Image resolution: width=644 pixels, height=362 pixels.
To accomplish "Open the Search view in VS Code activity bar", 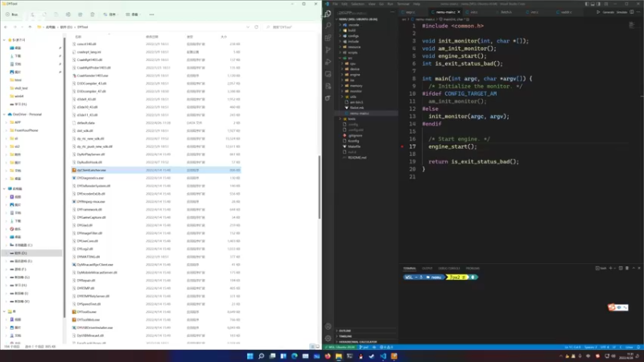I will click(328, 26).
